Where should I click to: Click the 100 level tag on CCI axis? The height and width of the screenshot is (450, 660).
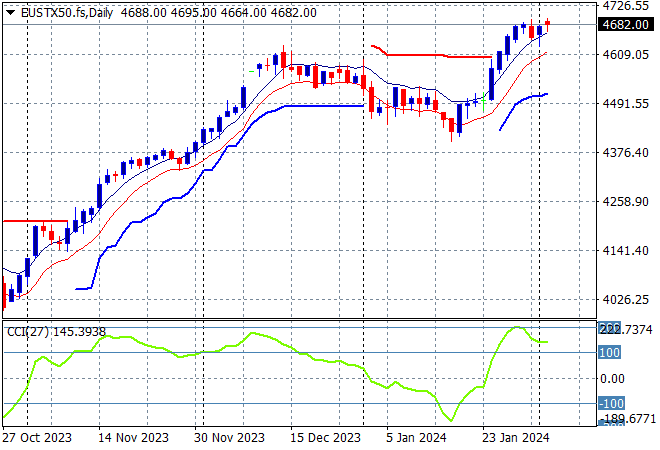point(610,352)
